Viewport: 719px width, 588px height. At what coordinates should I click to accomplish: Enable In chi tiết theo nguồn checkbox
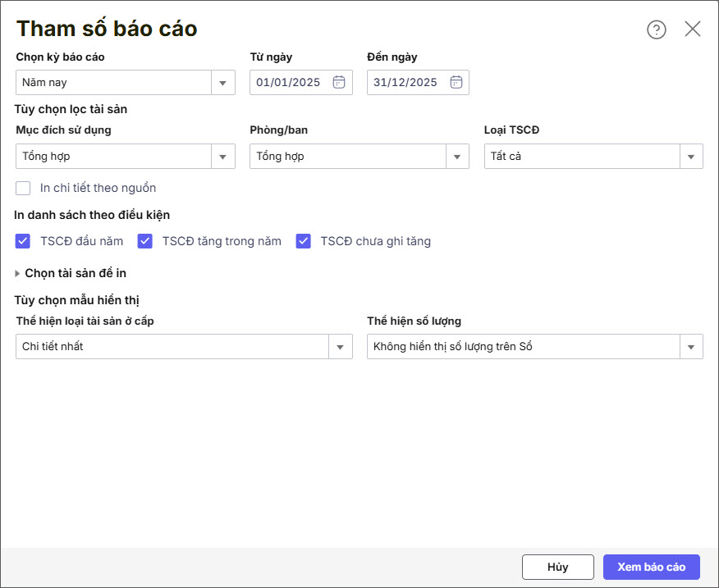point(23,188)
